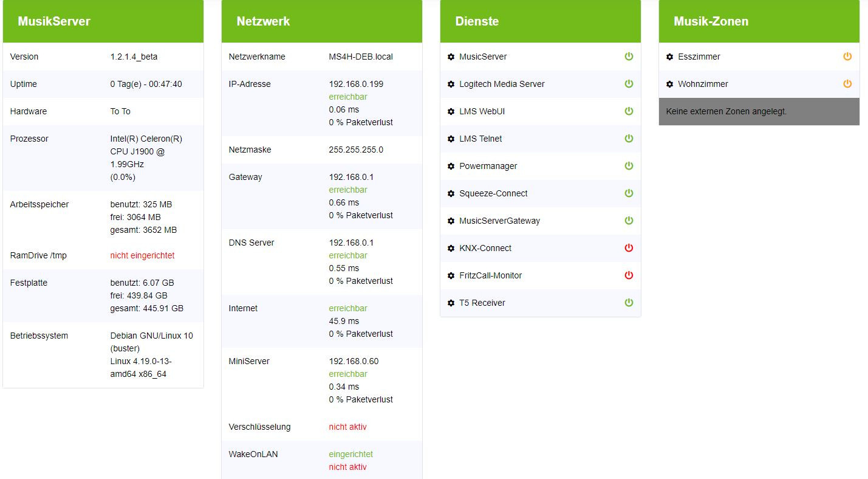Click the MusicServerGateway service label
The width and height of the screenshot is (868, 479).
pos(499,221)
